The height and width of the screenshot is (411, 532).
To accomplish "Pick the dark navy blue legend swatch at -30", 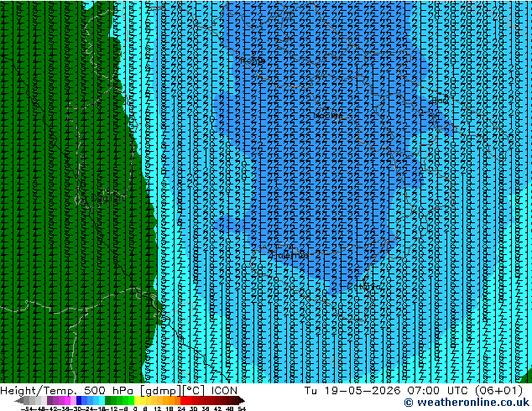I will click(x=79, y=400).
